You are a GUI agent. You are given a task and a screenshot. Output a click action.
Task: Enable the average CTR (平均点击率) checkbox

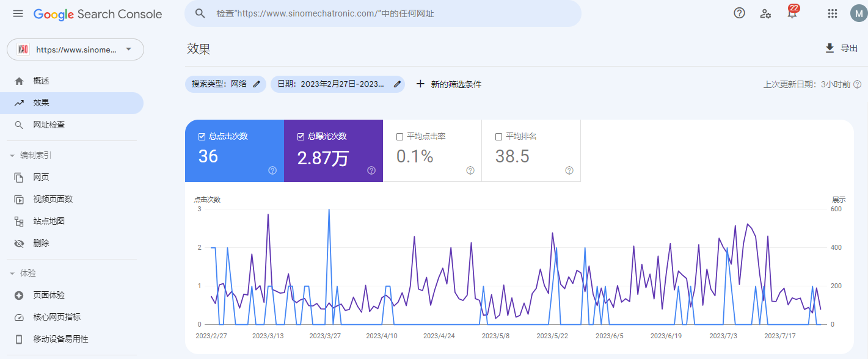[x=400, y=137]
